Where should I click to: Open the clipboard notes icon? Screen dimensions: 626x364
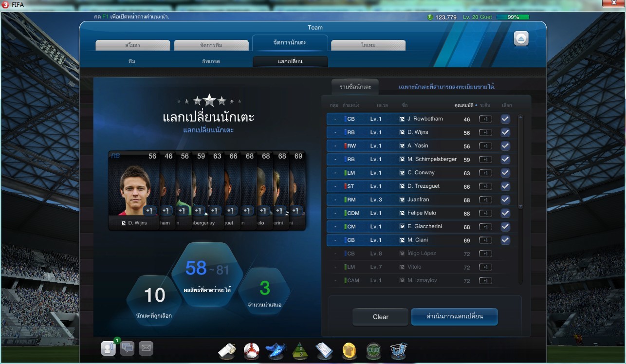pos(324,350)
